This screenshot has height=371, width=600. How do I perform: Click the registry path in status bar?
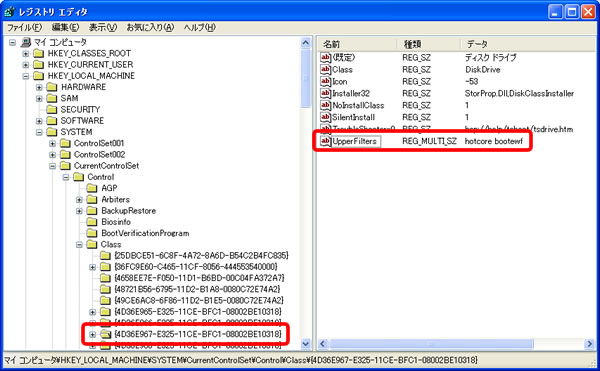(241, 360)
